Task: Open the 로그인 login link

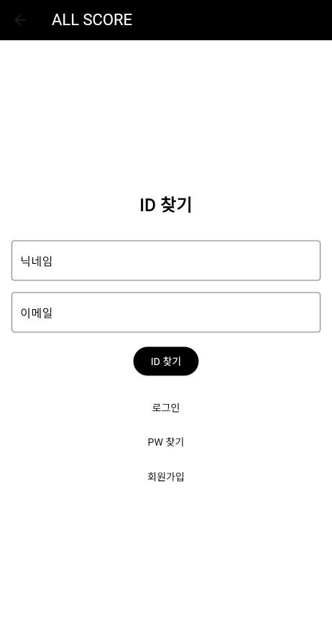Action: tap(166, 408)
